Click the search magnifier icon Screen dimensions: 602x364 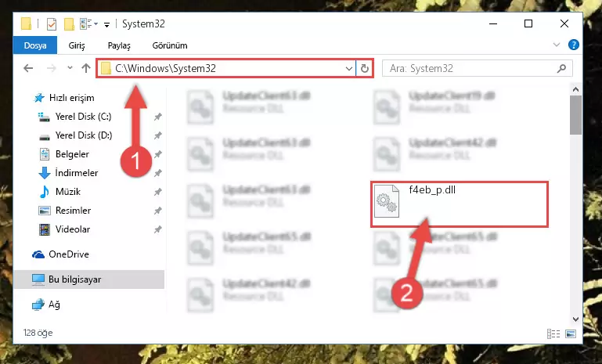[561, 68]
